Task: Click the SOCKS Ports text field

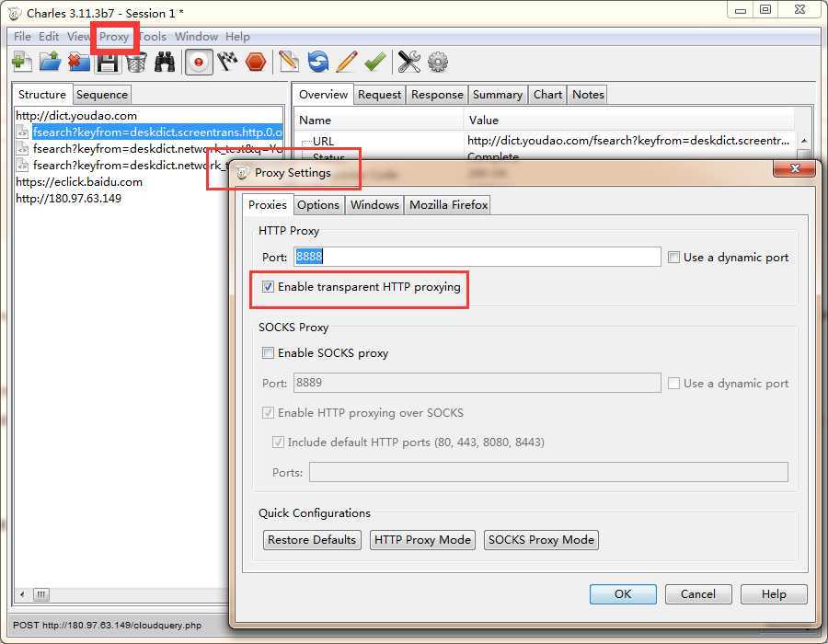Action: [x=548, y=472]
